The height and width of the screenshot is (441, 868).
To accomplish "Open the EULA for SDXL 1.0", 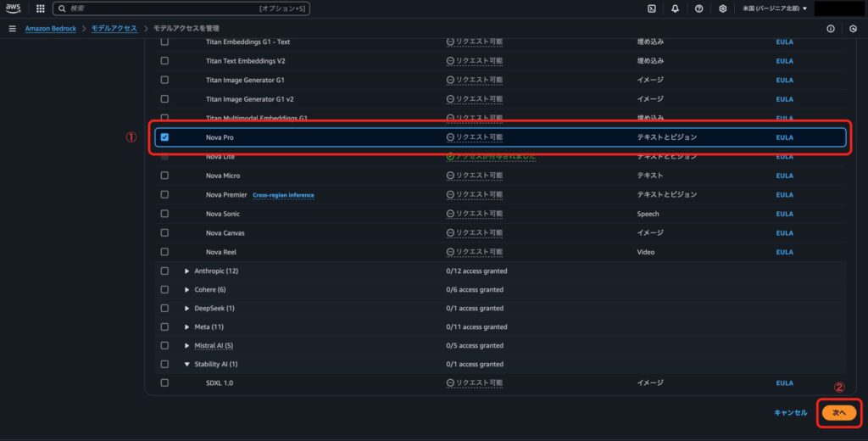I will [784, 382].
